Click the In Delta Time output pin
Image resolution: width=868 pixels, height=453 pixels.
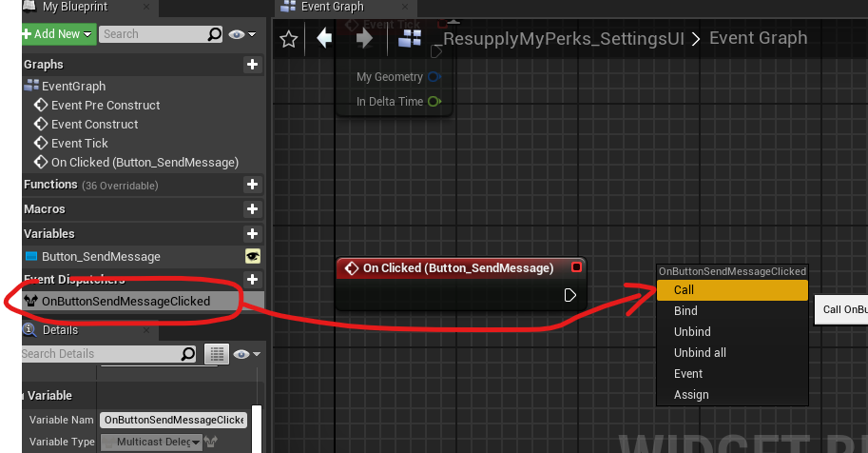click(x=434, y=102)
